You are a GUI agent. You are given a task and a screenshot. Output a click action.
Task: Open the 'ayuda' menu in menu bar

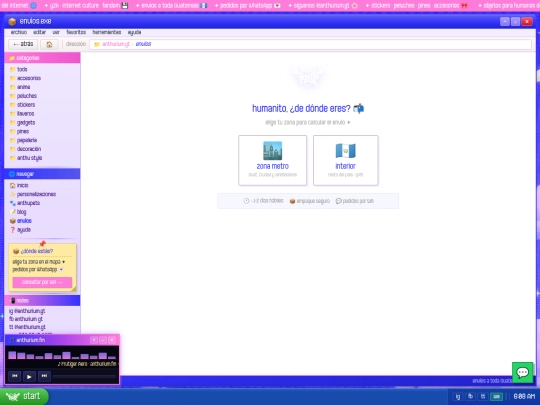coord(134,32)
